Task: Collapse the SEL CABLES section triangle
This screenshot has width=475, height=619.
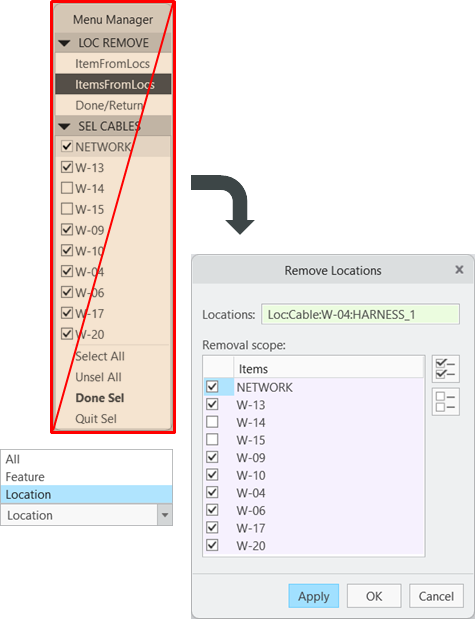Action: [64, 127]
